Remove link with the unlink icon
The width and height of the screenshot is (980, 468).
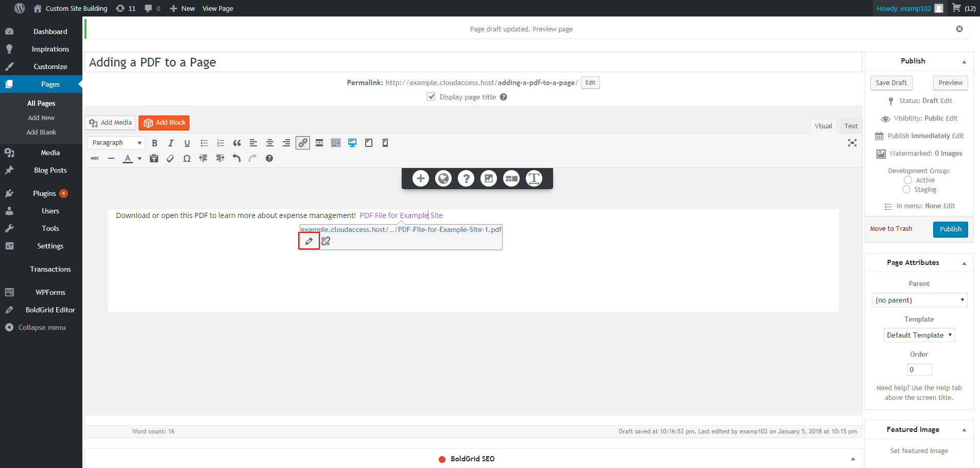325,241
